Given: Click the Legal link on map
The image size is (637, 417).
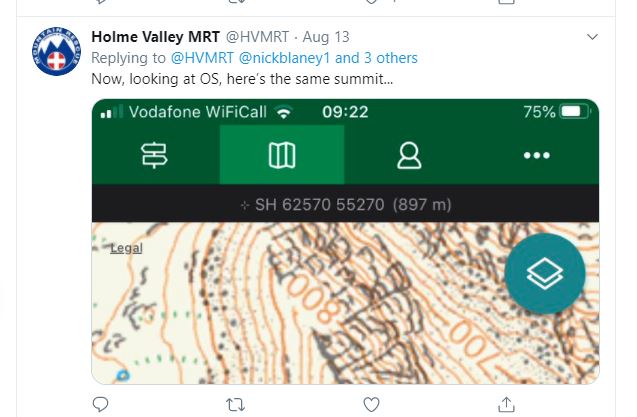Looking at the screenshot, I should 126,247.
